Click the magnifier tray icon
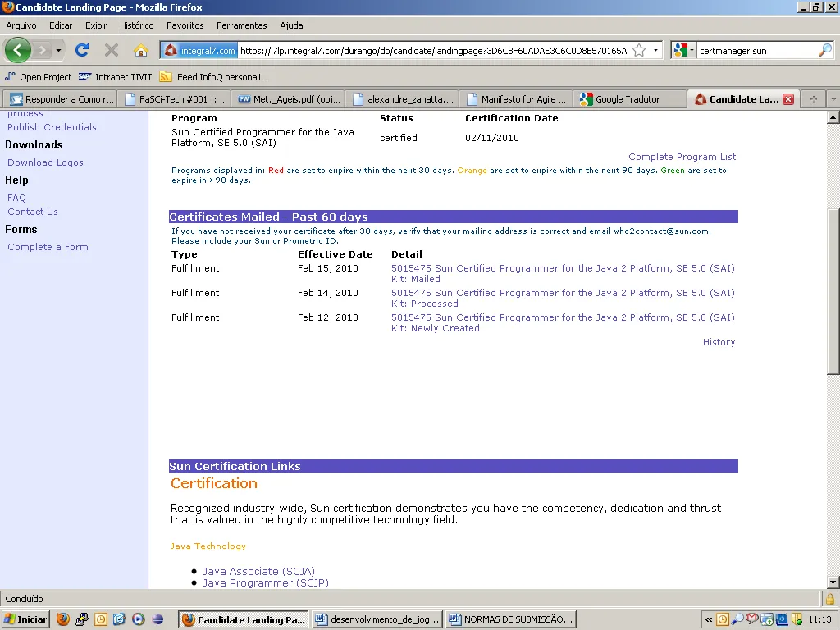The image size is (840, 630). pyautogui.click(x=737, y=619)
